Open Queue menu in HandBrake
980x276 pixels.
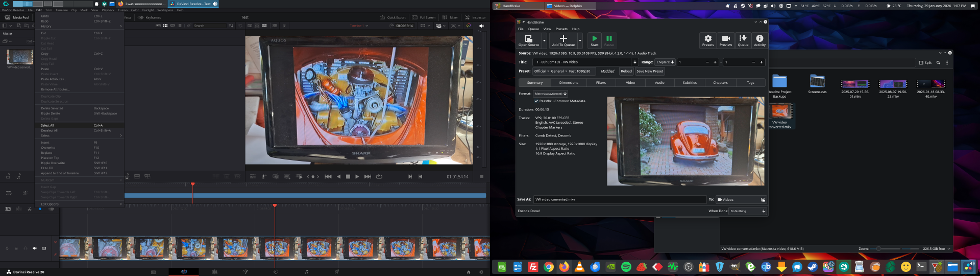(x=533, y=29)
